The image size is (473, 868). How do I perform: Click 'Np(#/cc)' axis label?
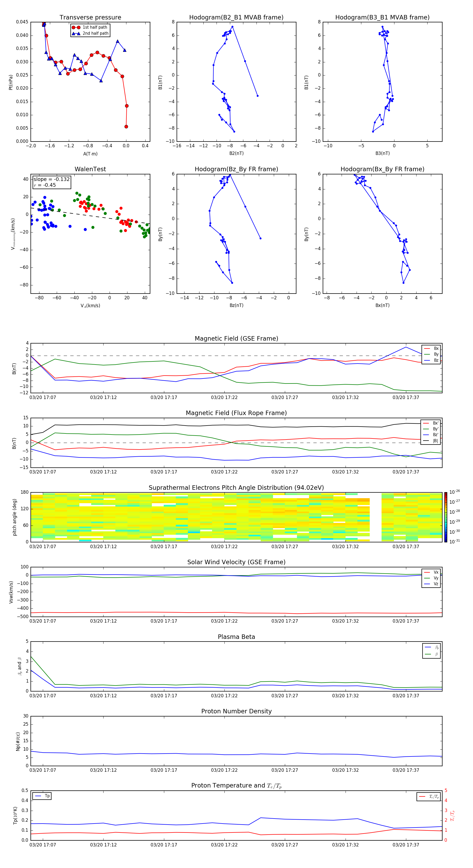coord(18,741)
